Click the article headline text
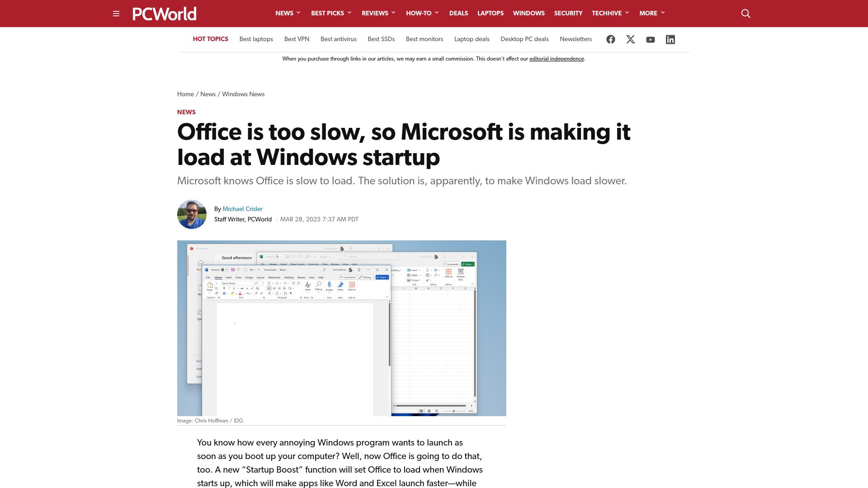This screenshot has height=488, width=868. 404,145
